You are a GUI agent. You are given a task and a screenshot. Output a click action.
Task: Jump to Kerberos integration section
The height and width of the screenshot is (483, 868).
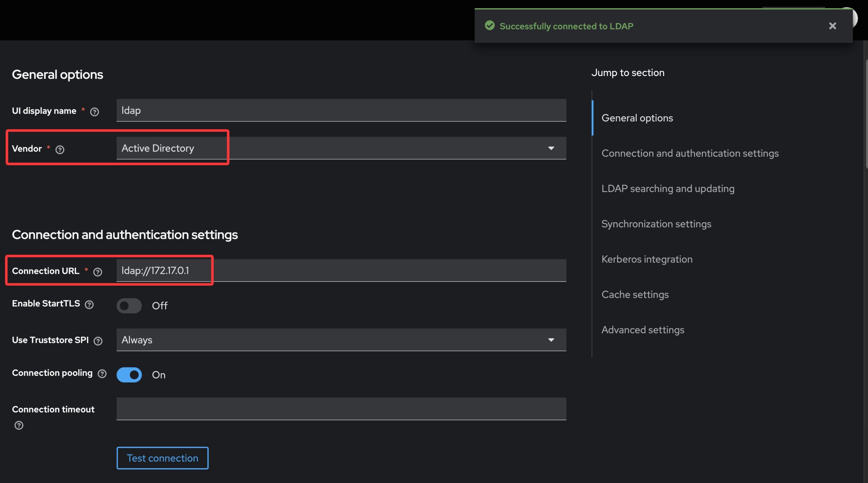tap(647, 259)
